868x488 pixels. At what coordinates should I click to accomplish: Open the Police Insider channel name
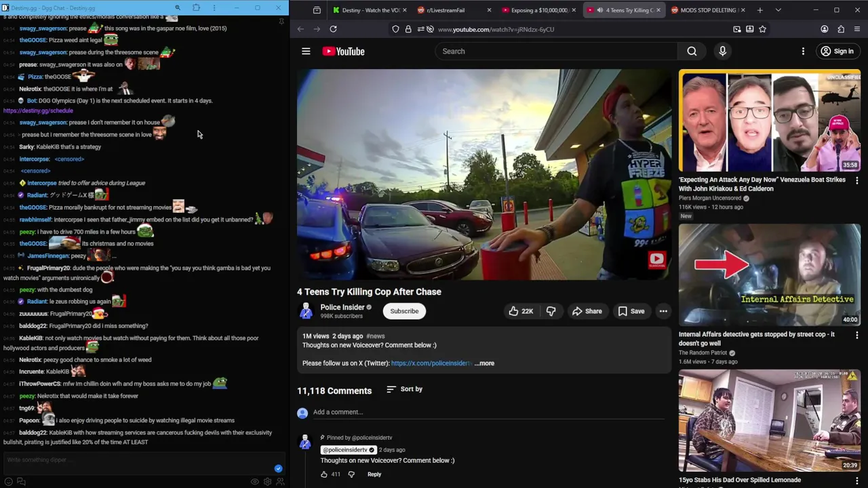[x=342, y=307]
